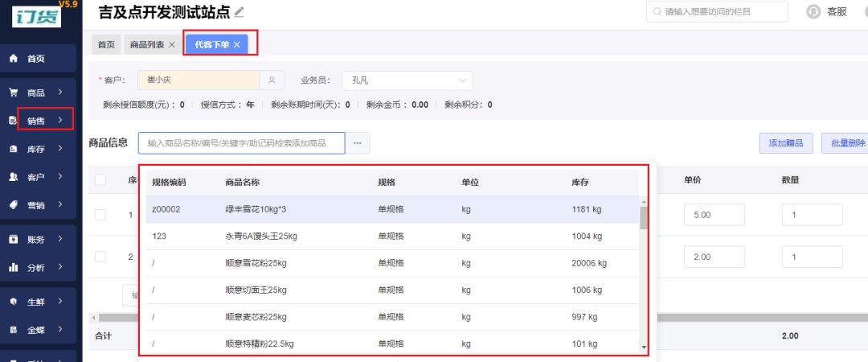Switch to the 首页 tab
Screen dimensions: 868x362
pos(106,45)
